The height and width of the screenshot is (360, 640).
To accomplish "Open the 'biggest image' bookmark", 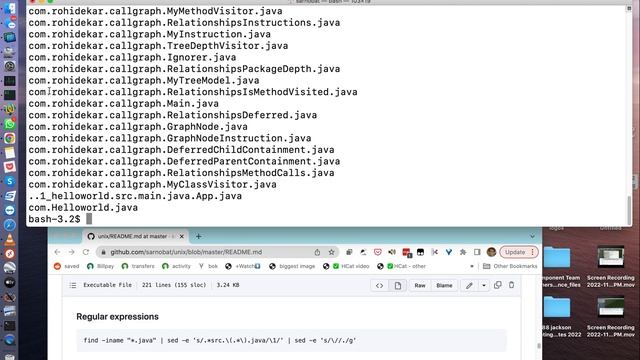I will pos(292,266).
